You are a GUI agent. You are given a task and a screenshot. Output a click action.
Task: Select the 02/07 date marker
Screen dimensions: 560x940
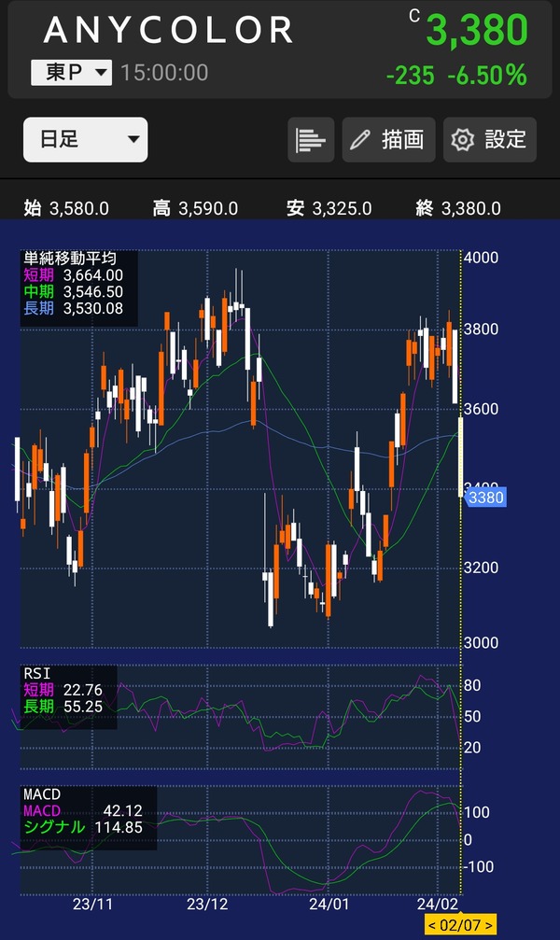point(460,925)
